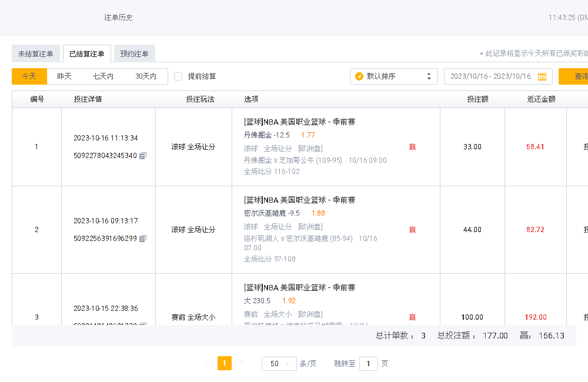Screen dimensions: 588x382
Task: Open the 50 条/页 page size dropdown
Action: point(279,363)
